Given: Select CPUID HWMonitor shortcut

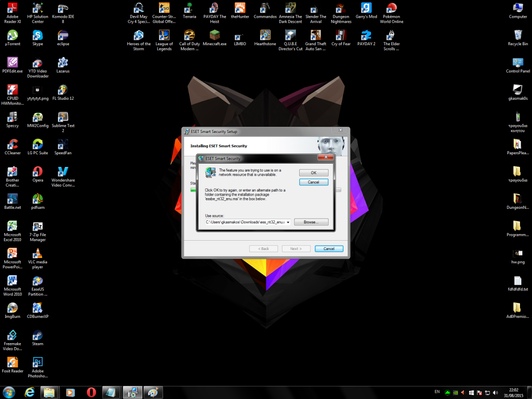Looking at the screenshot, I should pyautogui.click(x=12, y=95).
